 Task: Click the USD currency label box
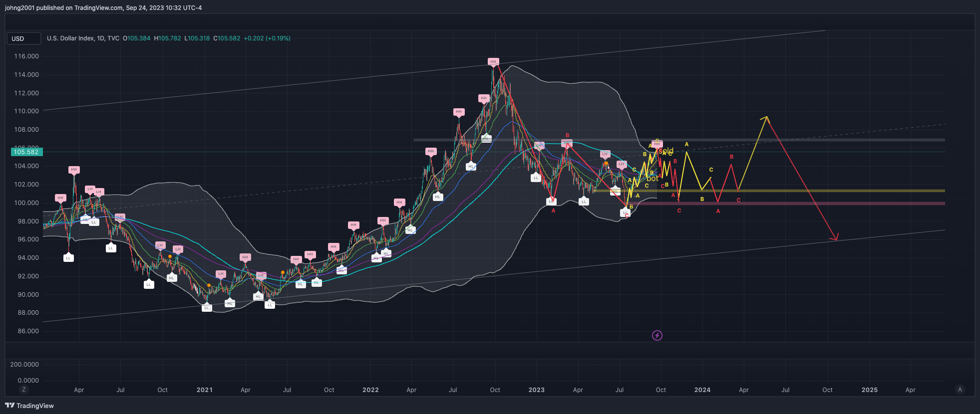pyautogui.click(x=24, y=38)
